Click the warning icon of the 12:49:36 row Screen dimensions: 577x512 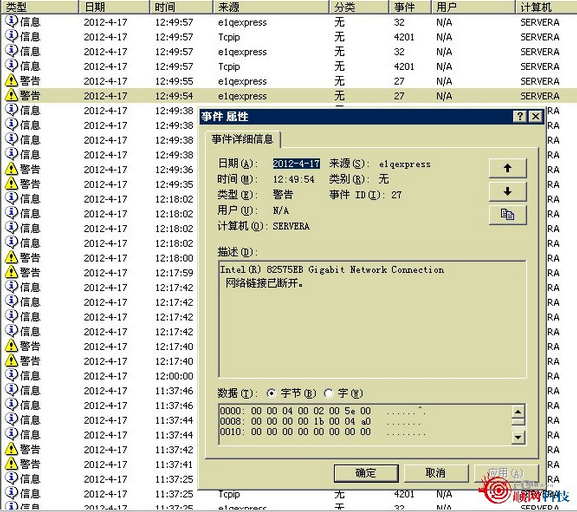11,169
